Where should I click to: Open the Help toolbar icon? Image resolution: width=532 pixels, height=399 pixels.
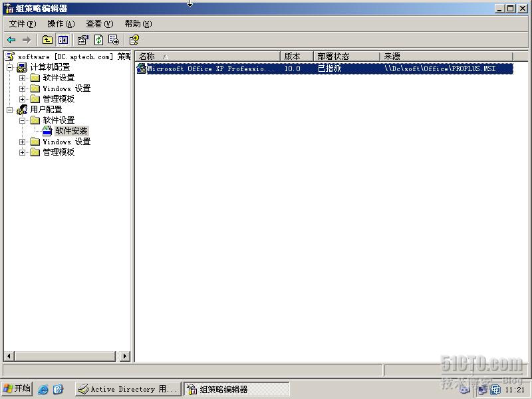click(134, 40)
